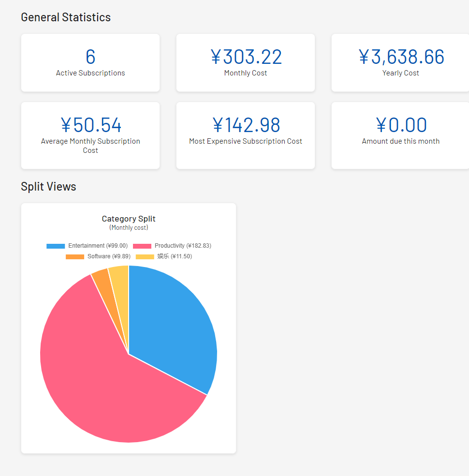Click the pink Productivity legend swatch

click(x=142, y=246)
